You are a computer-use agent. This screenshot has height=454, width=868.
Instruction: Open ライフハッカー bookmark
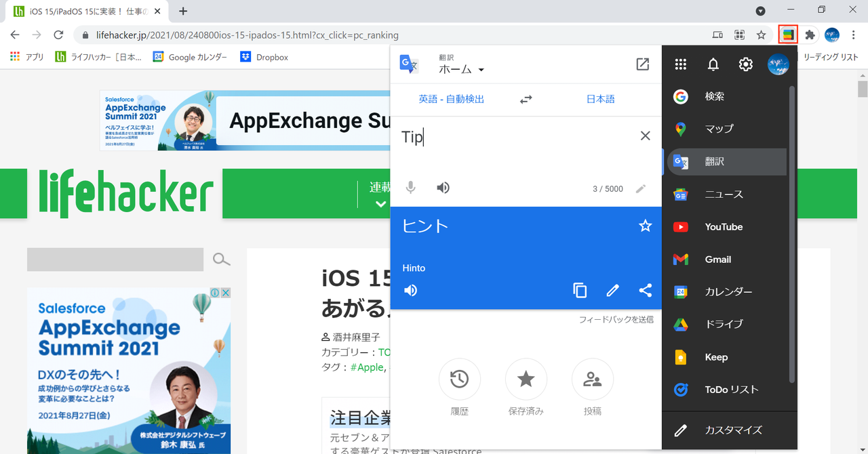(x=99, y=58)
